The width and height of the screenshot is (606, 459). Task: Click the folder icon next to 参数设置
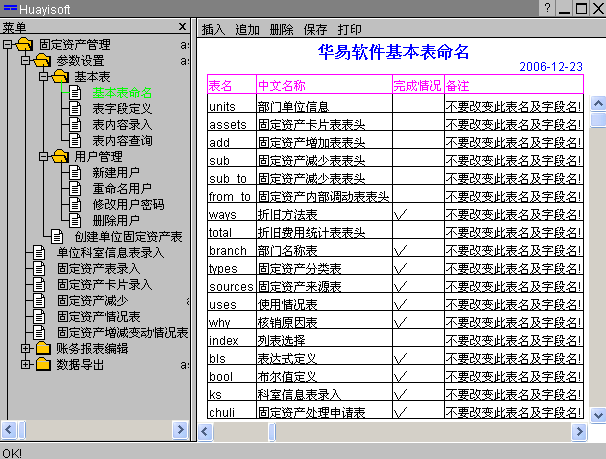pos(42,61)
